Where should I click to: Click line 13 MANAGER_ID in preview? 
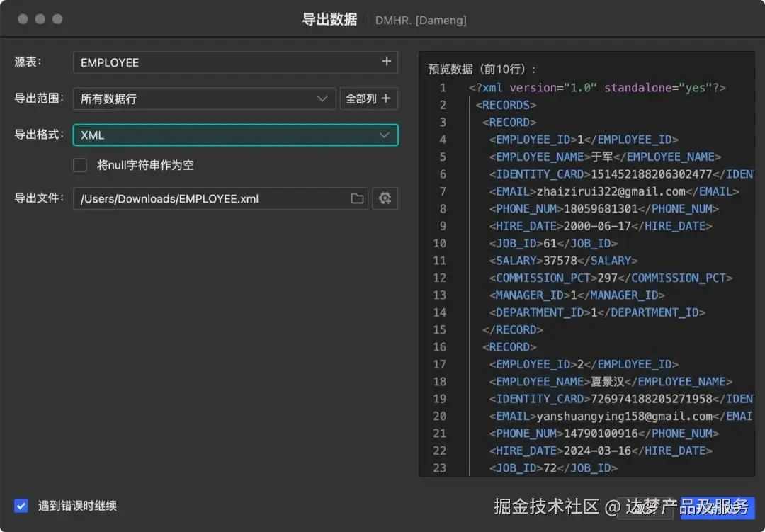(577, 295)
